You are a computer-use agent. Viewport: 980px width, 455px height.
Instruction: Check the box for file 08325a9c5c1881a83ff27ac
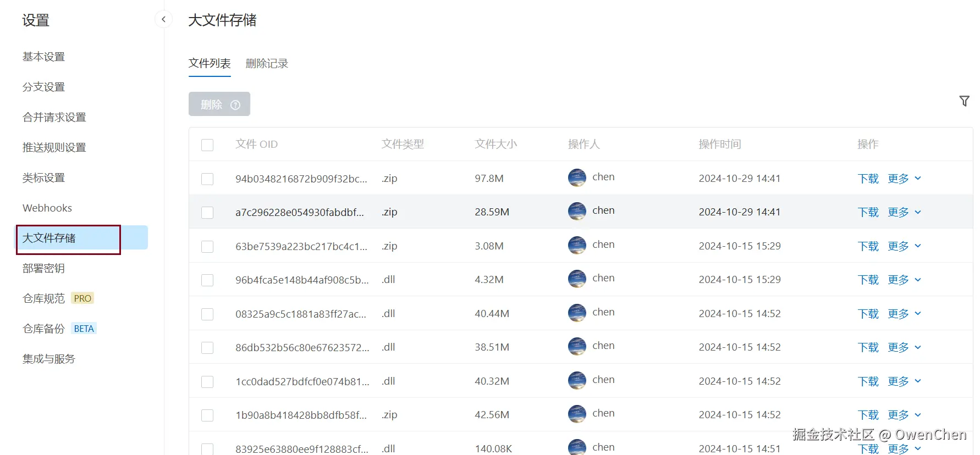tap(207, 314)
